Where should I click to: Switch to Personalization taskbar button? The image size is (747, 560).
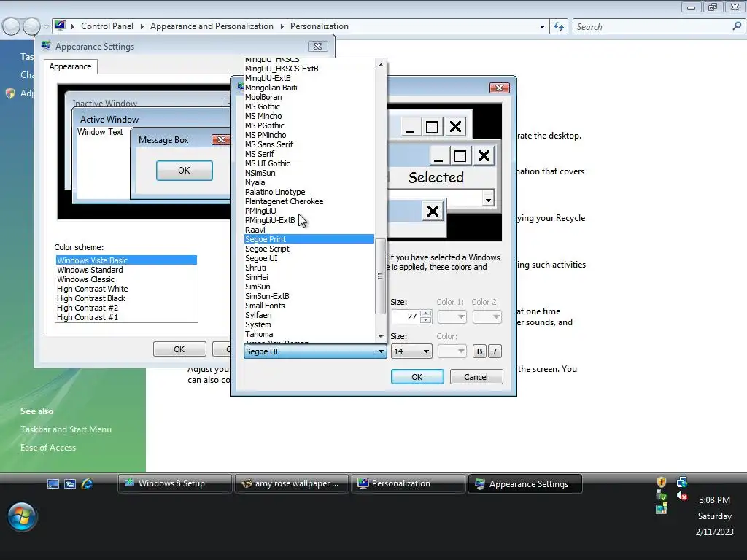pos(409,484)
